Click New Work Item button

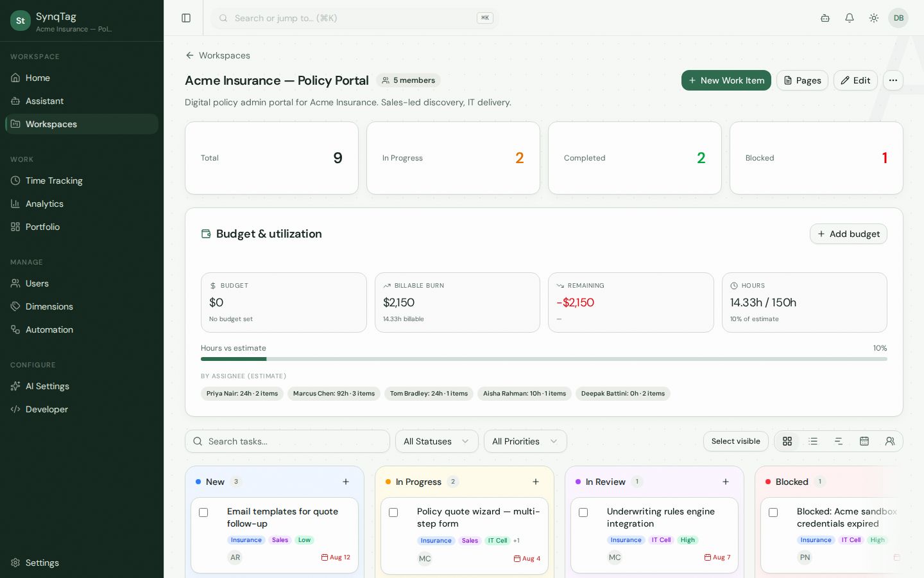726,80
